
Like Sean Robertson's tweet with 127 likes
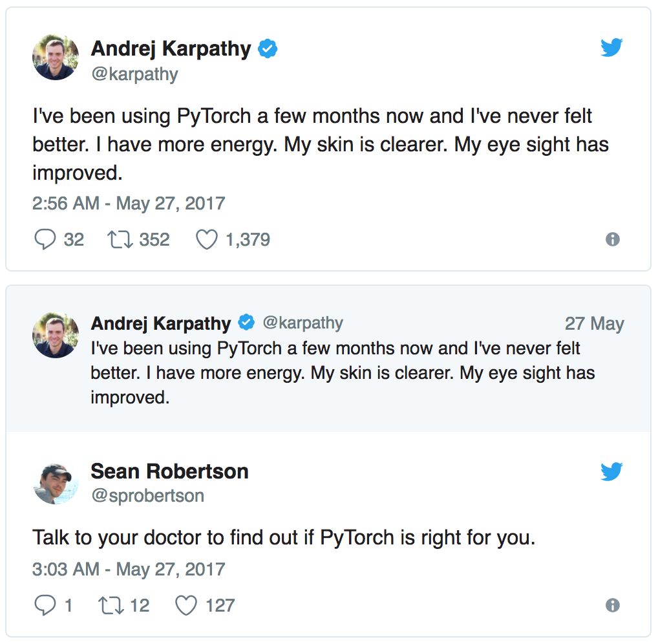tap(187, 606)
